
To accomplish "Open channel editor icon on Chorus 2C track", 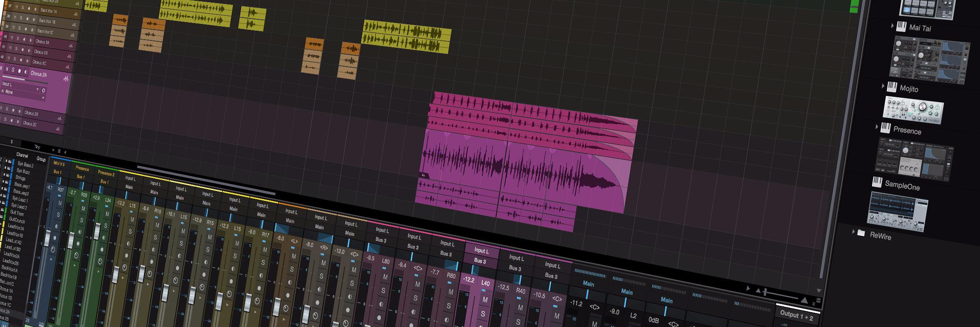I will pos(58,129).
